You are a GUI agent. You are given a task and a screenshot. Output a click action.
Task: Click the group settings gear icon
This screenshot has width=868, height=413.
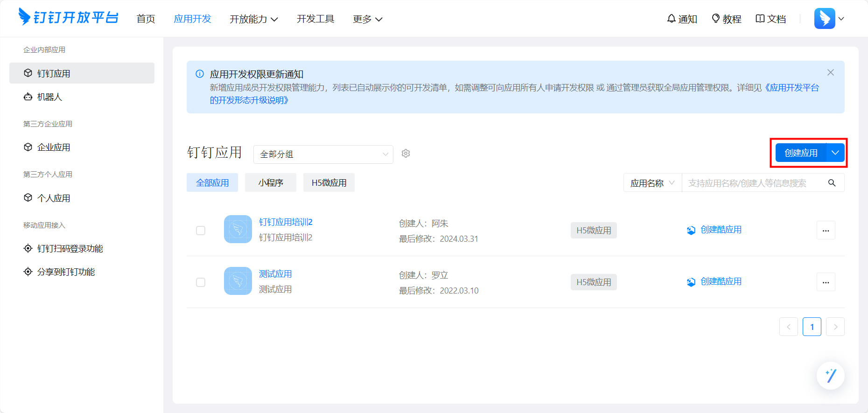click(x=406, y=154)
